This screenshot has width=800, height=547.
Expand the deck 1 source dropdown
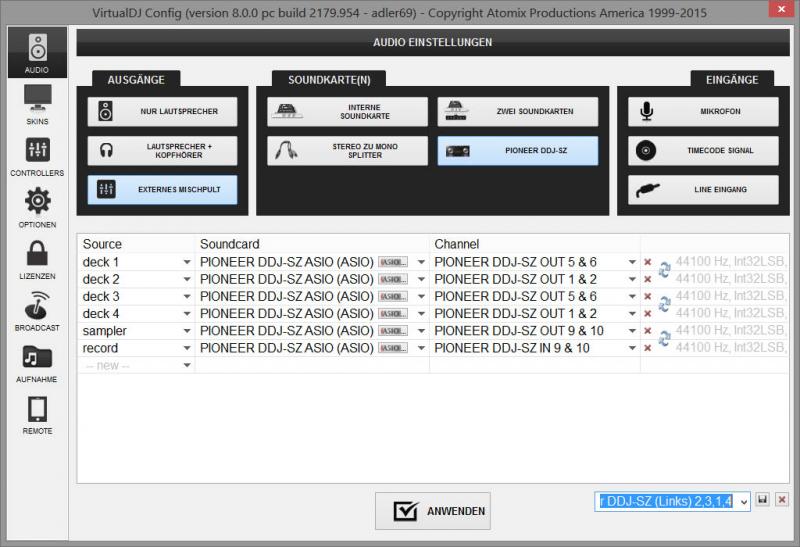[x=187, y=262]
